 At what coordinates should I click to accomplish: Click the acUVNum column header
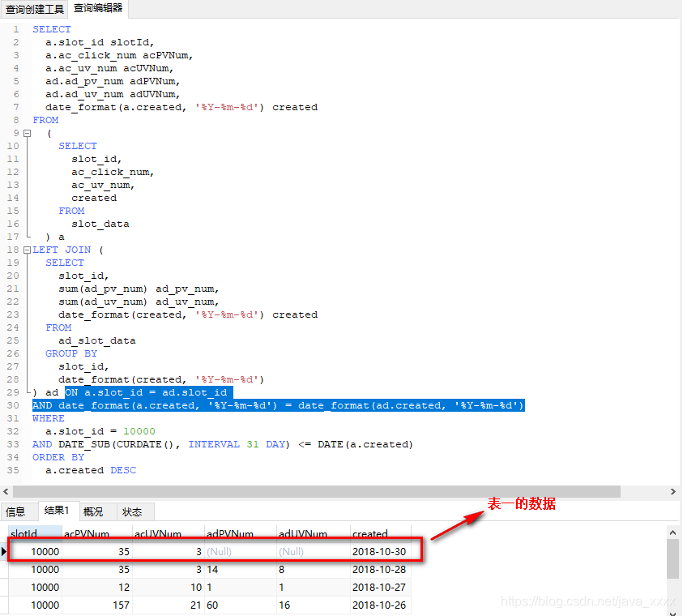click(169, 533)
